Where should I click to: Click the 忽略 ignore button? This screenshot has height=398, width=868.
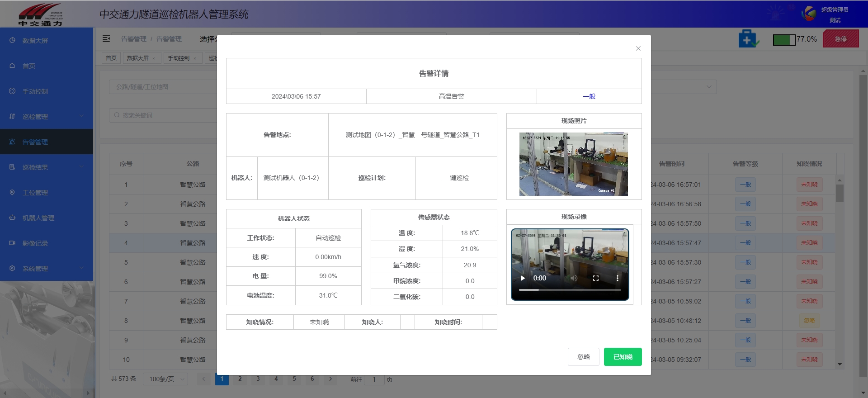point(584,357)
